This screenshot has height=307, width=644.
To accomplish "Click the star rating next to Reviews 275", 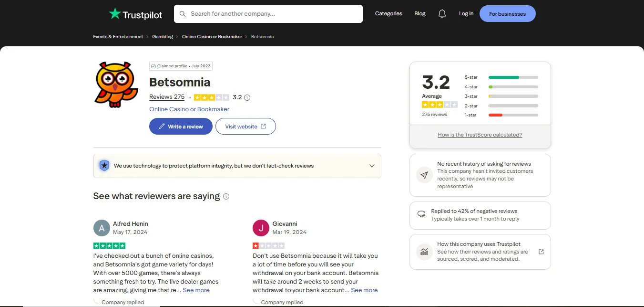I will 212,97.
